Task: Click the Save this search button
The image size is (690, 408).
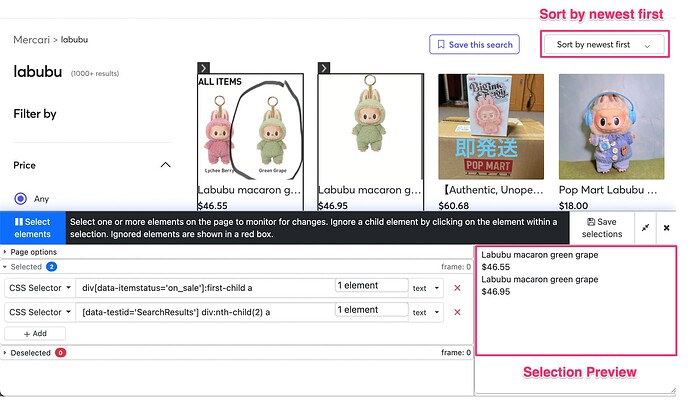Action: pos(474,44)
